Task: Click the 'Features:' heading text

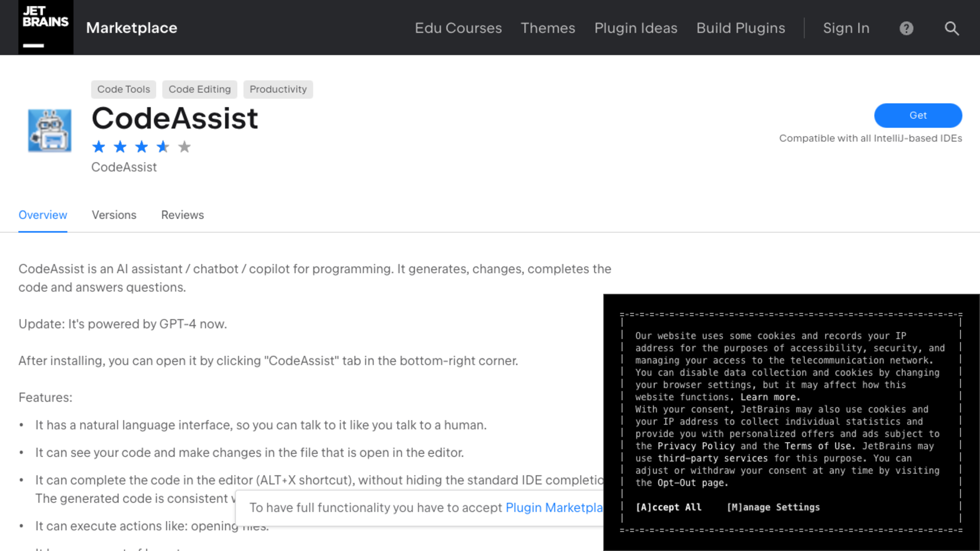Action: click(x=45, y=397)
